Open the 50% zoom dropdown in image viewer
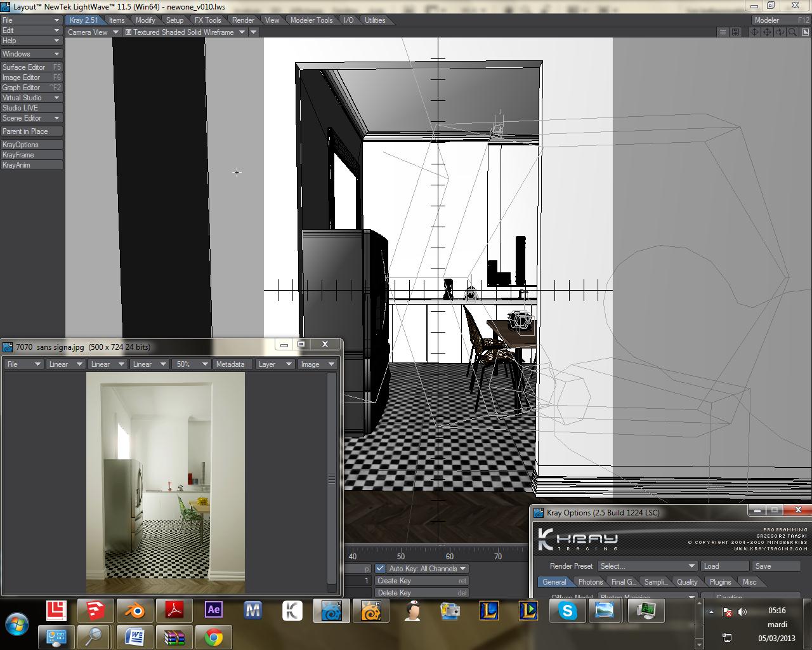The image size is (812, 650). point(192,364)
